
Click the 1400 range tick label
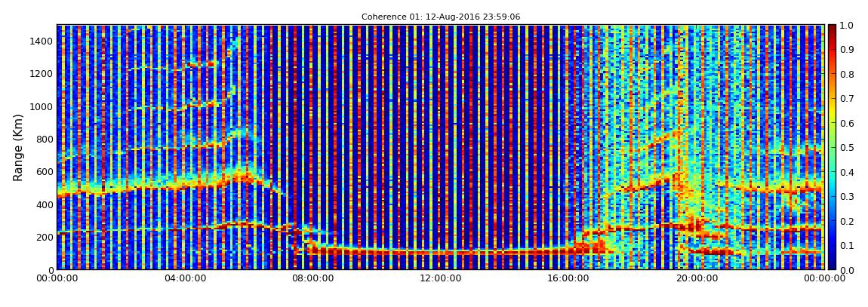pos(42,41)
